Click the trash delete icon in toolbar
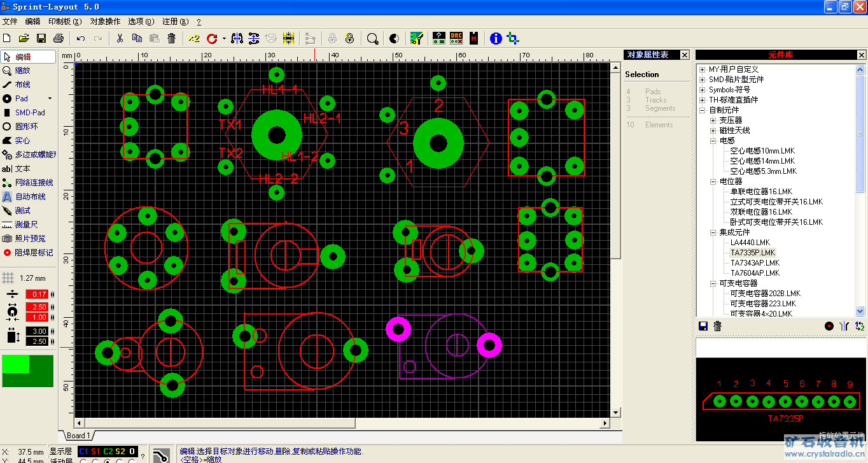This screenshot has height=463, width=868. coord(171,38)
